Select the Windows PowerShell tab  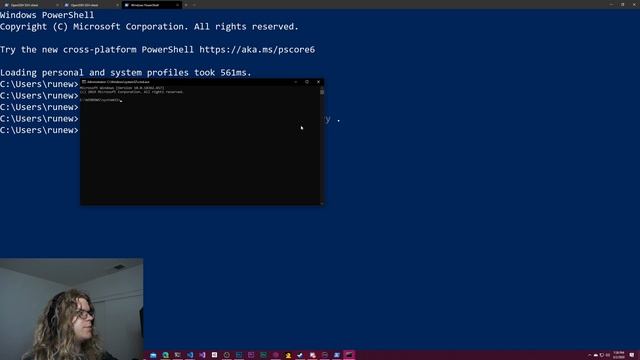151,5
